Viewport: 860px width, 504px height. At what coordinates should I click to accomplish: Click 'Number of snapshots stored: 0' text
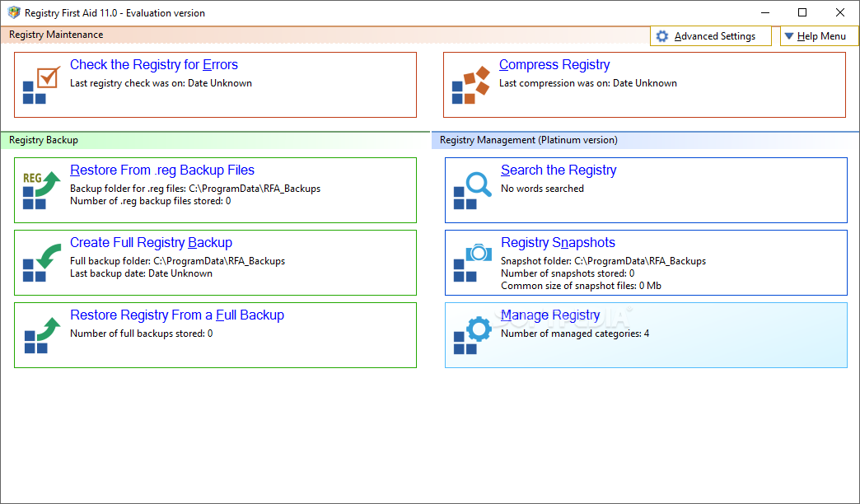point(567,273)
